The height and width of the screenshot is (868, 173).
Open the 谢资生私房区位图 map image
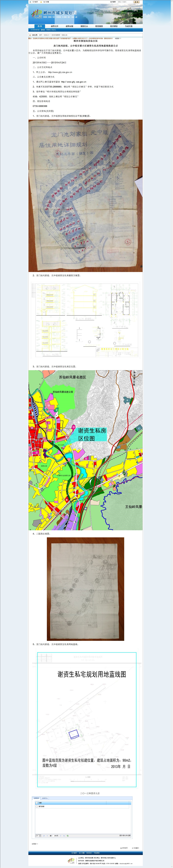pos(85,450)
